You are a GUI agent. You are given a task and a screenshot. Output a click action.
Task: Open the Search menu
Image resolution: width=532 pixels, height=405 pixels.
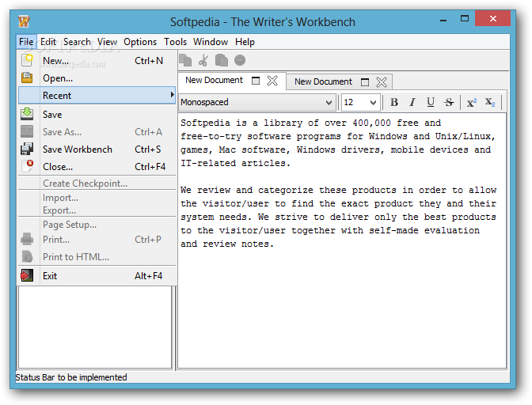tap(77, 42)
